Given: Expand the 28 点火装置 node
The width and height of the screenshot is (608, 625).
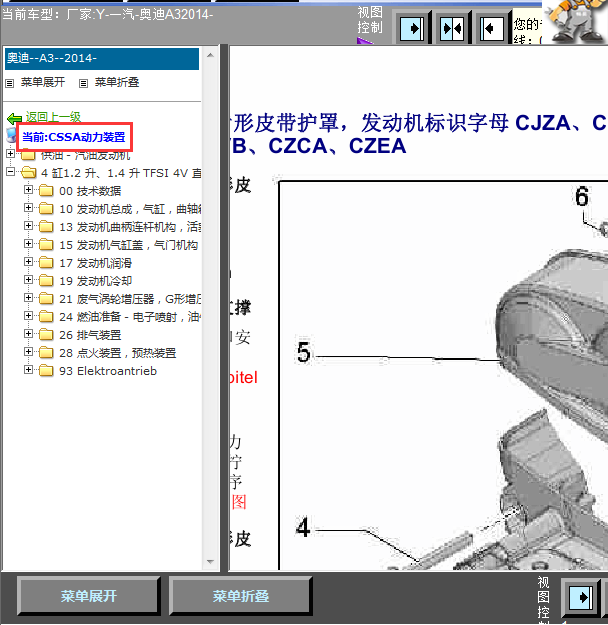Looking at the screenshot, I should pyautogui.click(x=28, y=351).
